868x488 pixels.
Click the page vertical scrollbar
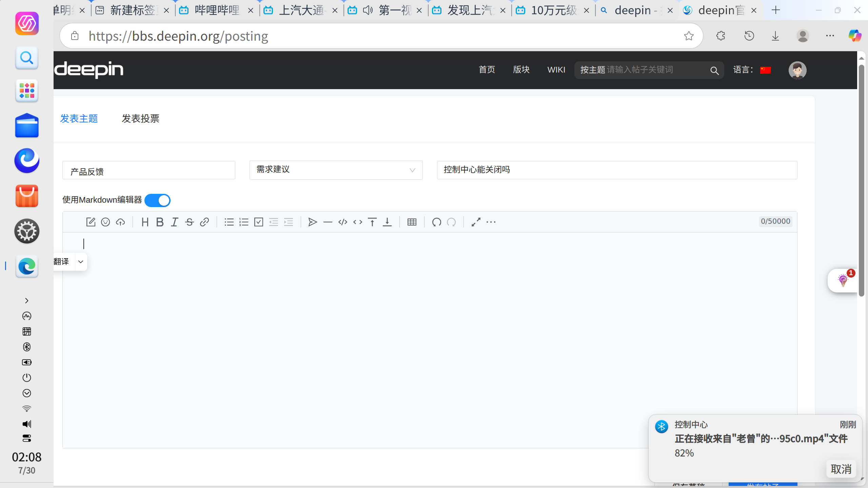coord(861,180)
